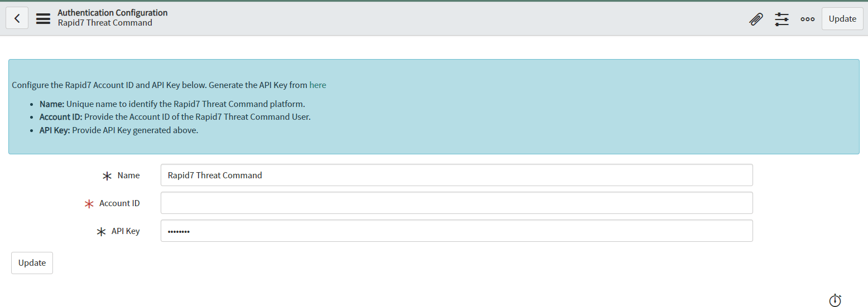Click the API Key mandatory asterisk

coord(101,232)
